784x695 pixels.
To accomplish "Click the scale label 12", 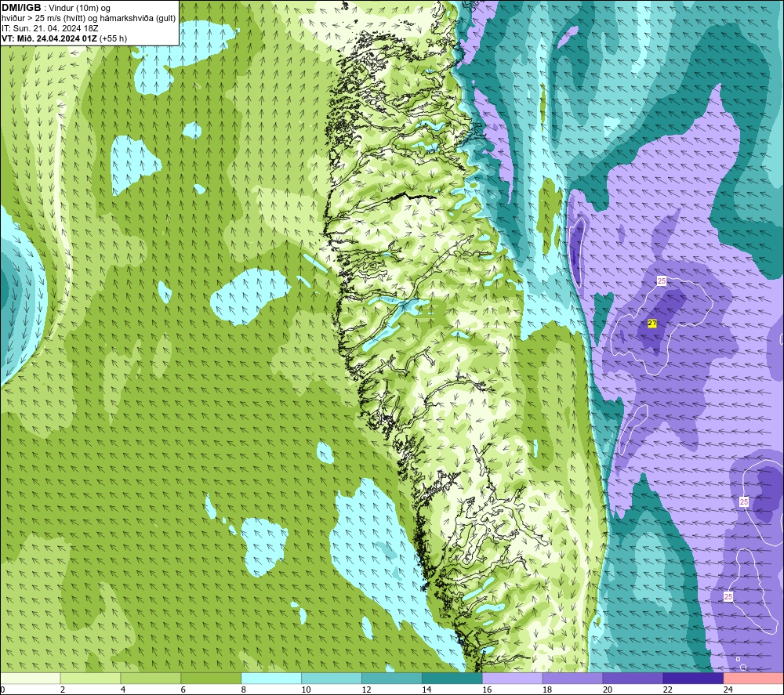I will click(366, 690).
